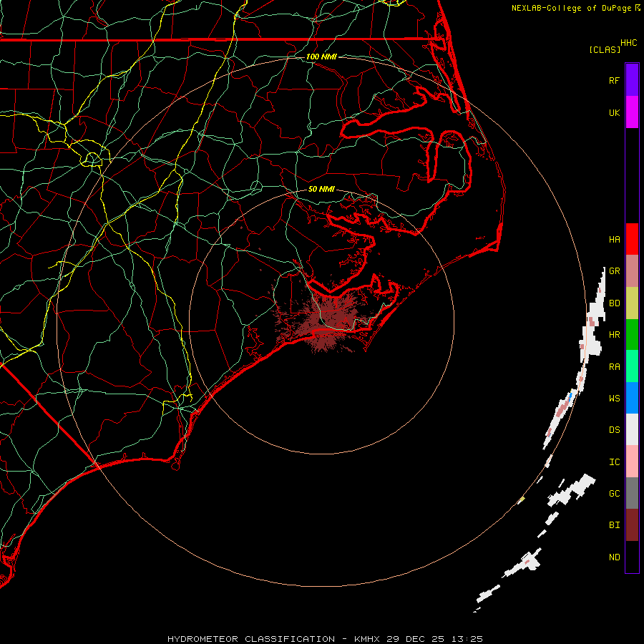Click the blue WS legend color swatch
Image resolution: width=644 pixels, height=644 pixels.
(x=632, y=398)
